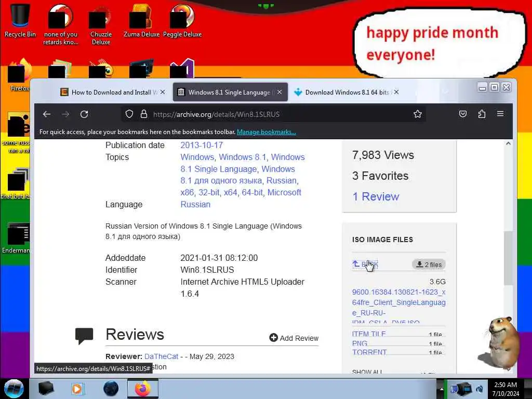Open the Firefox hamburger menu
Screen dimensions: 532x399
[500, 114]
